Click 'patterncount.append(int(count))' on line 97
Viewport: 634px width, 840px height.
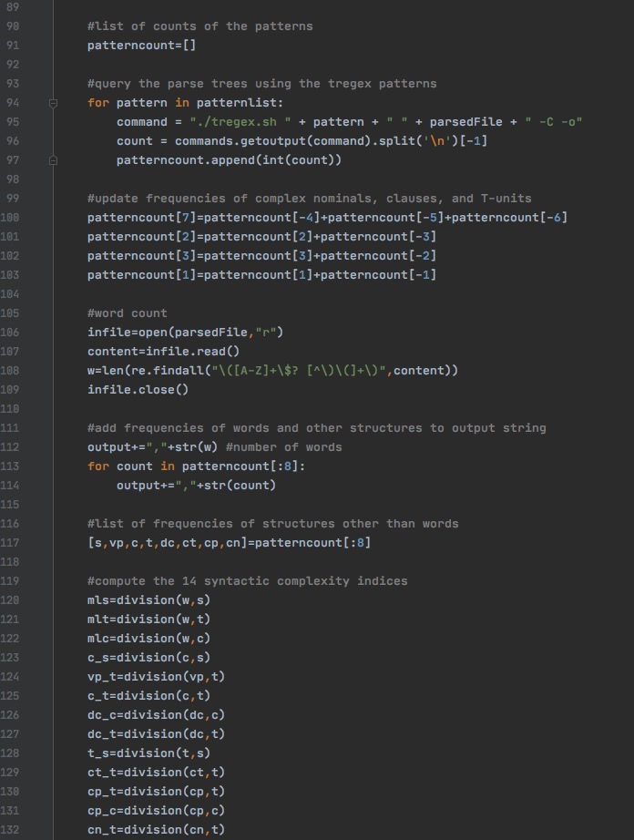(229, 160)
